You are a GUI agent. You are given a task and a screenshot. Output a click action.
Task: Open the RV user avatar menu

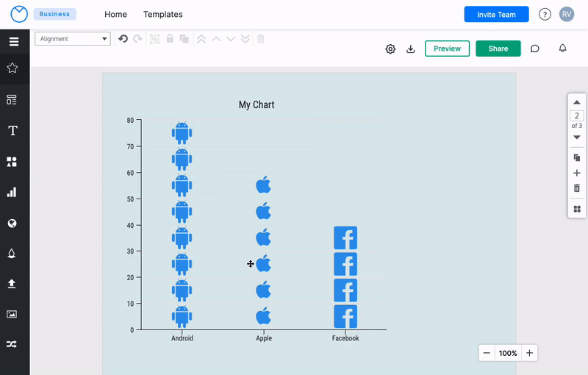click(566, 14)
